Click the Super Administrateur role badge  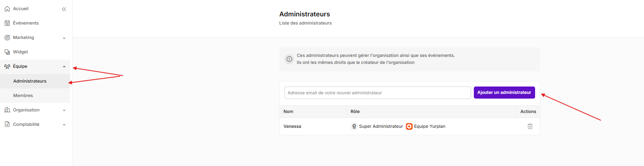click(x=377, y=126)
